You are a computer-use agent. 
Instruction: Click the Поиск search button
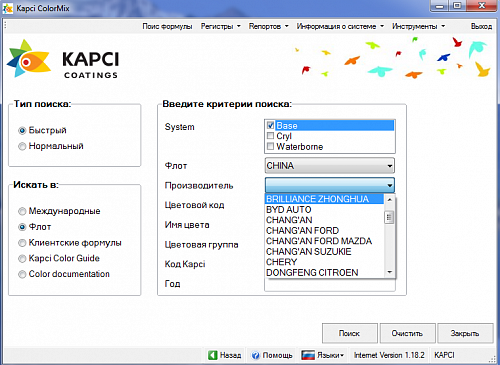(x=350, y=333)
